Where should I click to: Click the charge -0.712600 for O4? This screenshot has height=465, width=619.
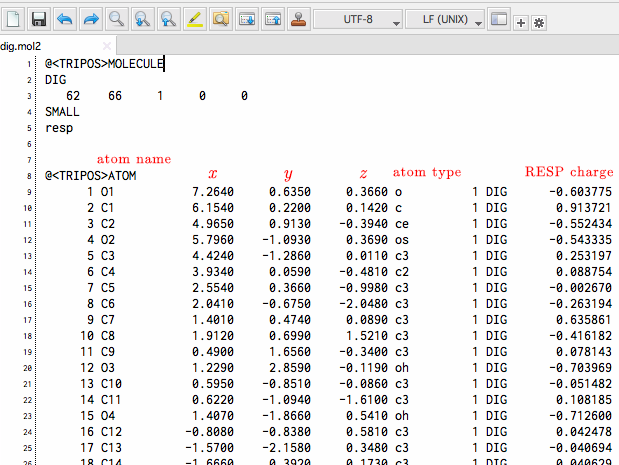tap(580, 416)
